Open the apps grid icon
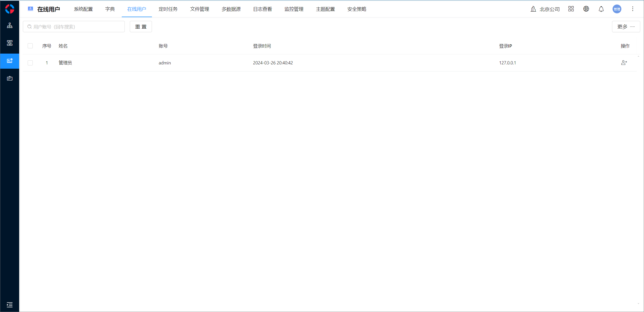 [571, 9]
